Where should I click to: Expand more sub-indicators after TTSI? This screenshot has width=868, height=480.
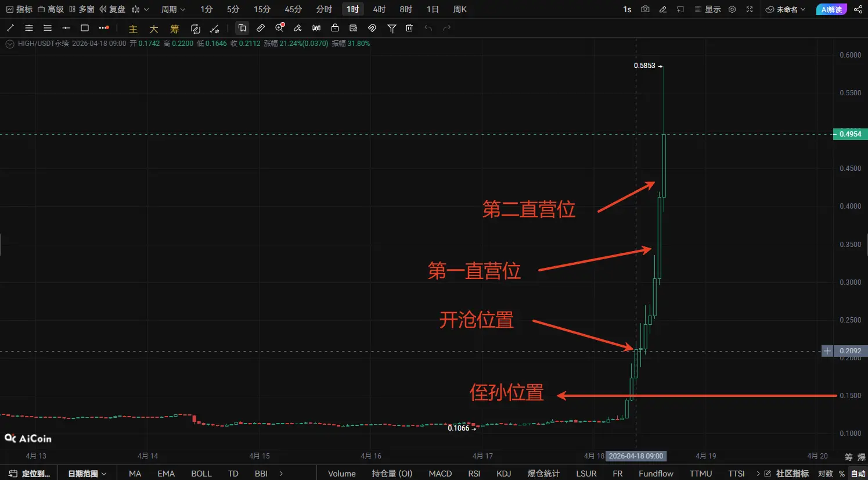coord(758,474)
